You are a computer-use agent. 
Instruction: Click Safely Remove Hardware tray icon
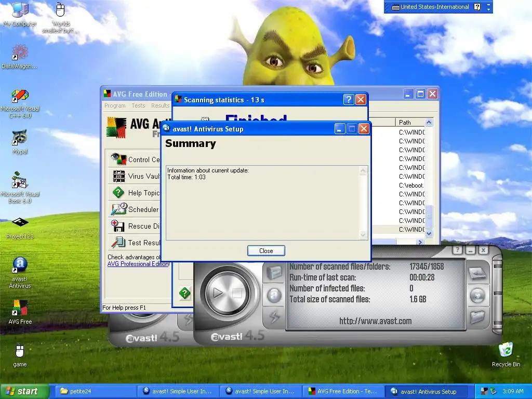[493, 391]
